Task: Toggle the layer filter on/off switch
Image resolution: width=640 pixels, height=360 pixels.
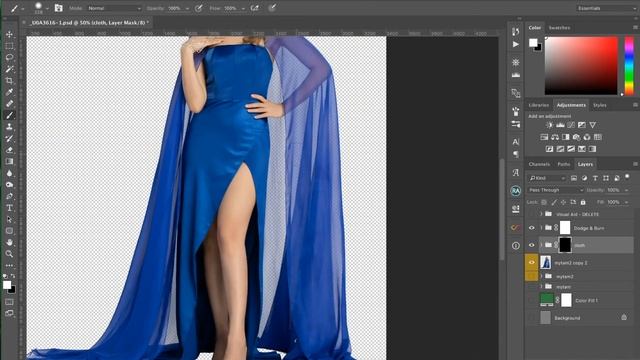Action: click(x=627, y=177)
